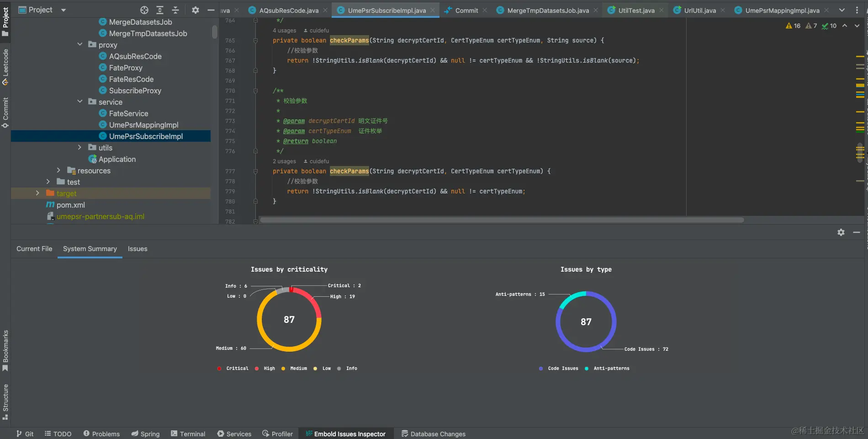Open the Commit side tool window
Viewport: 868px width, 439px height.
pyautogui.click(x=5, y=112)
